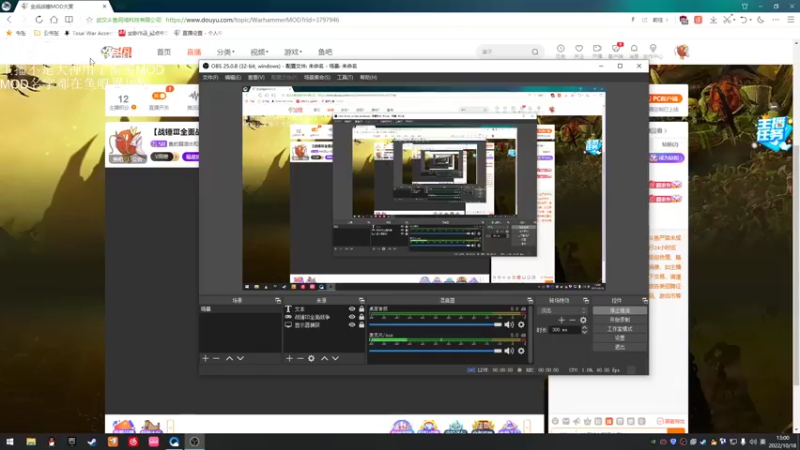The width and height of the screenshot is (800, 450).
Task: Go to Douyu 鱼吧 link
Action: click(x=325, y=52)
